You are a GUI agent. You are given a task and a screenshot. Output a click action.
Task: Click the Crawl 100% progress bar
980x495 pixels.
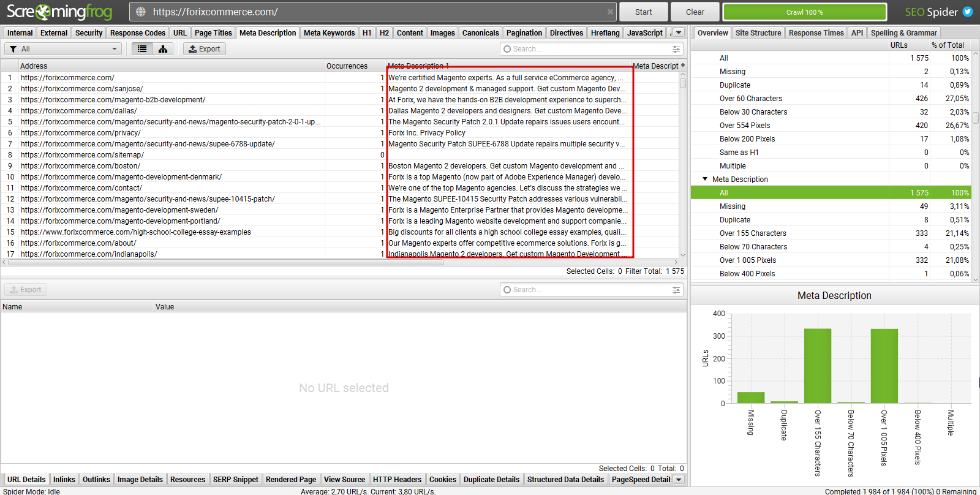(x=804, y=12)
